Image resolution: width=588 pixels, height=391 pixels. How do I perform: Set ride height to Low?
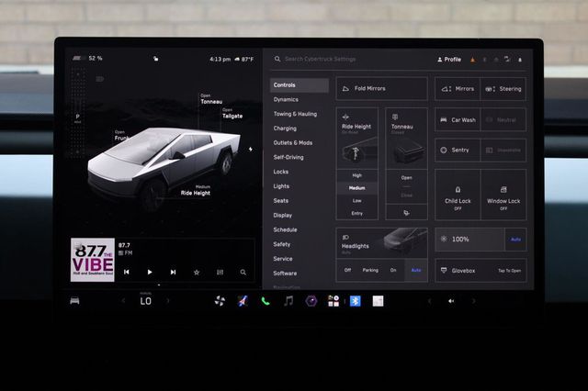357,201
